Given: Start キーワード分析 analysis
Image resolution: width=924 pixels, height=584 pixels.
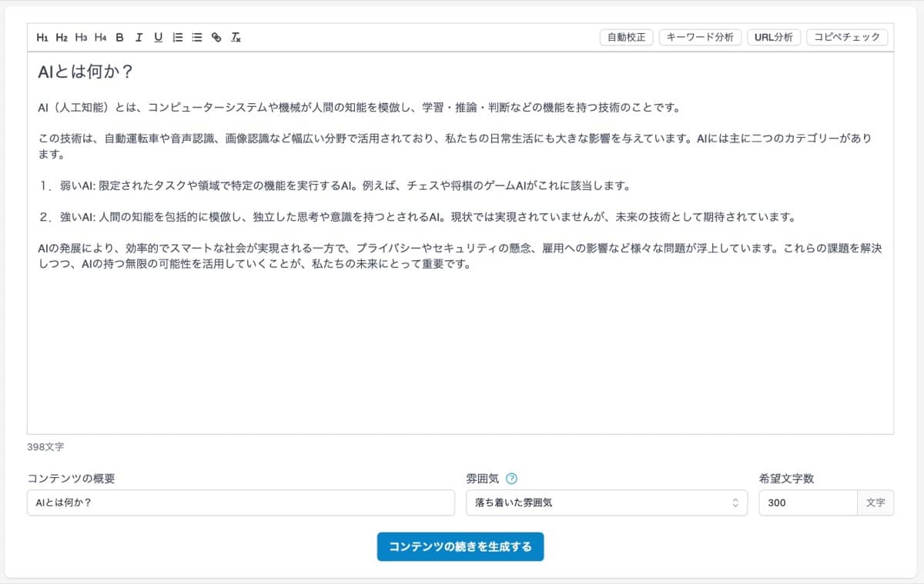Looking at the screenshot, I should (700, 36).
